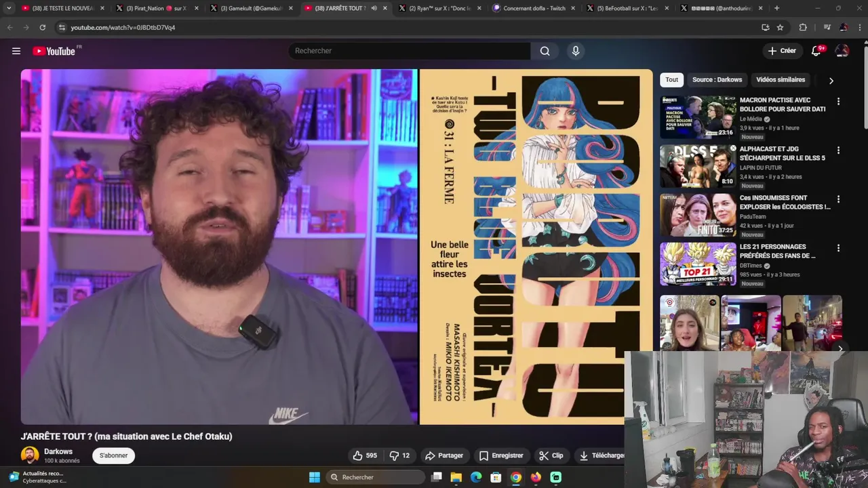Open the YouTube guide hamburger menu
The image size is (868, 488).
(x=16, y=51)
